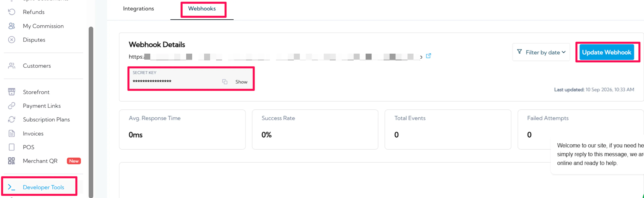Open the Customers page
644x198 pixels.
[x=37, y=66]
